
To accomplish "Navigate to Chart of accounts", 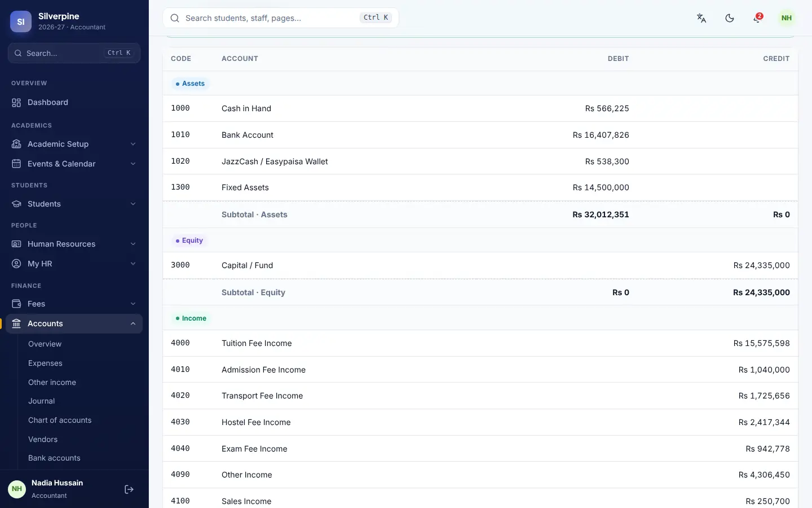I will [60, 420].
